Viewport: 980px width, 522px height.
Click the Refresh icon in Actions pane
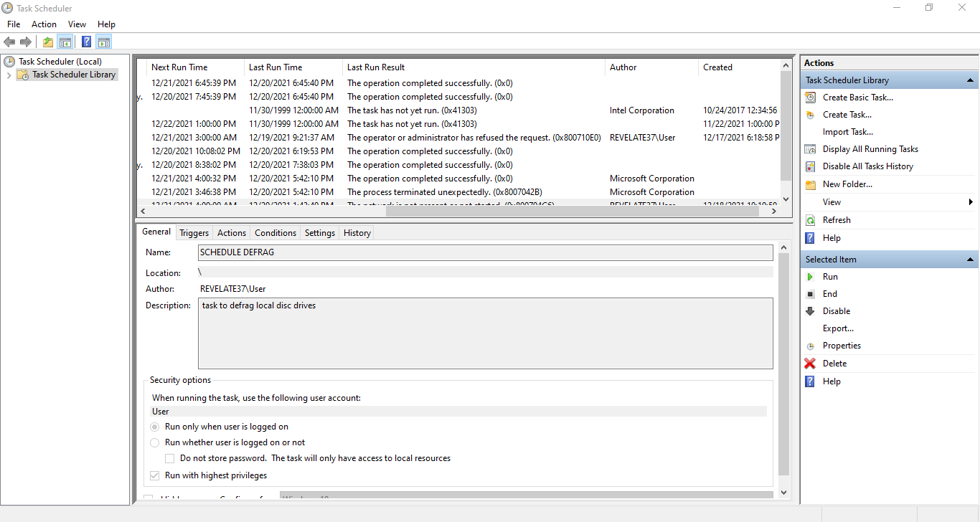click(x=810, y=219)
